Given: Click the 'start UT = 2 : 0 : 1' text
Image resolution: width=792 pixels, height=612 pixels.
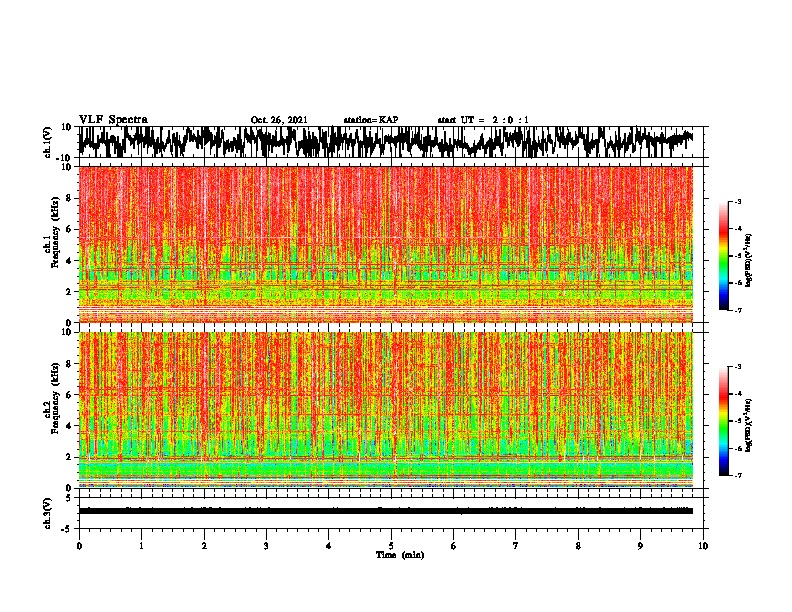Looking at the screenshot, I should 483,120.
